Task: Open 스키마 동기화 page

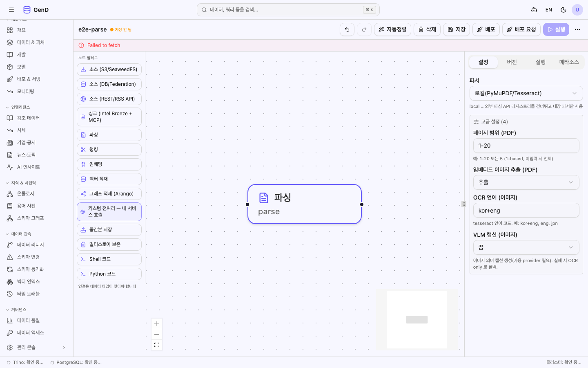Action: point(37,269)
